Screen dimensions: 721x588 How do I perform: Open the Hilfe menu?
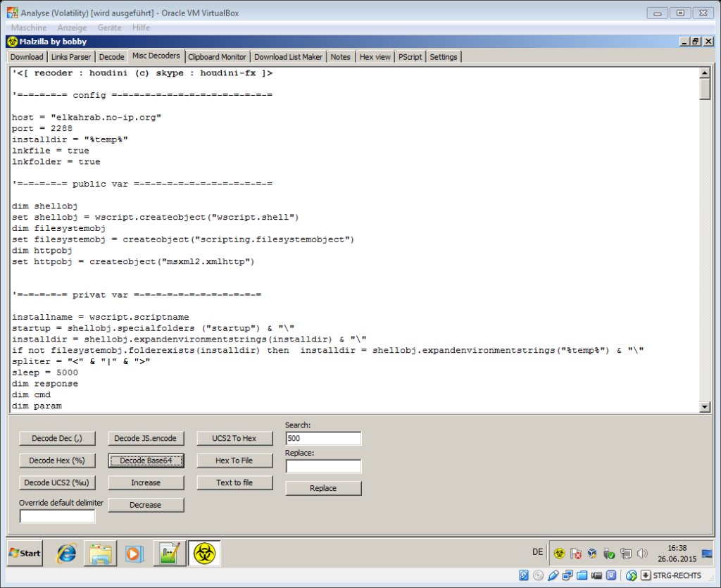141,27
